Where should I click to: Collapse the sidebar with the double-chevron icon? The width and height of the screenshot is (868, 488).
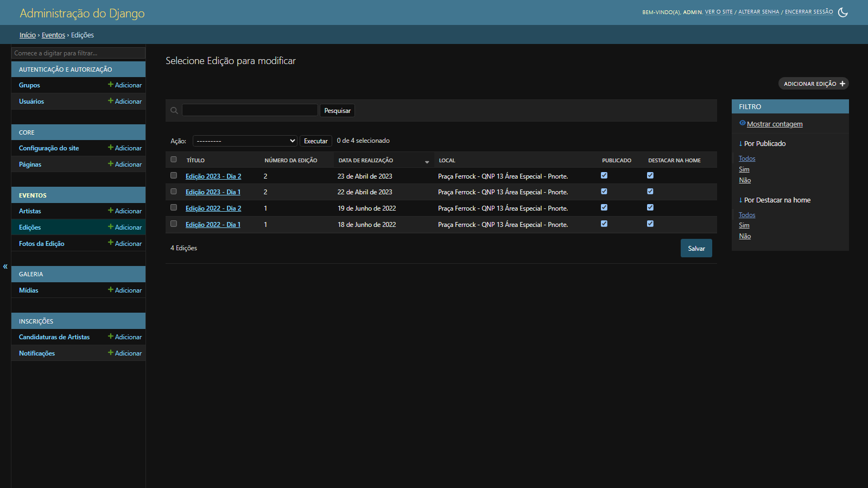tap(5, 266)
